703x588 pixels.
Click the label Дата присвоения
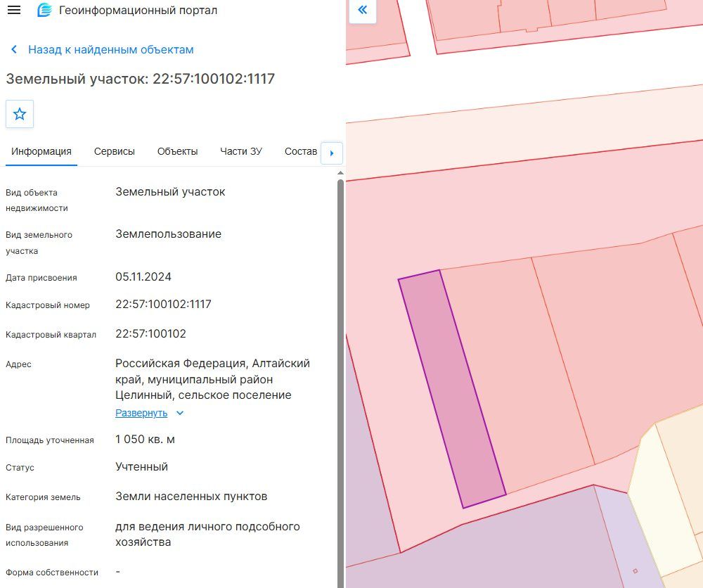[41, 278]
